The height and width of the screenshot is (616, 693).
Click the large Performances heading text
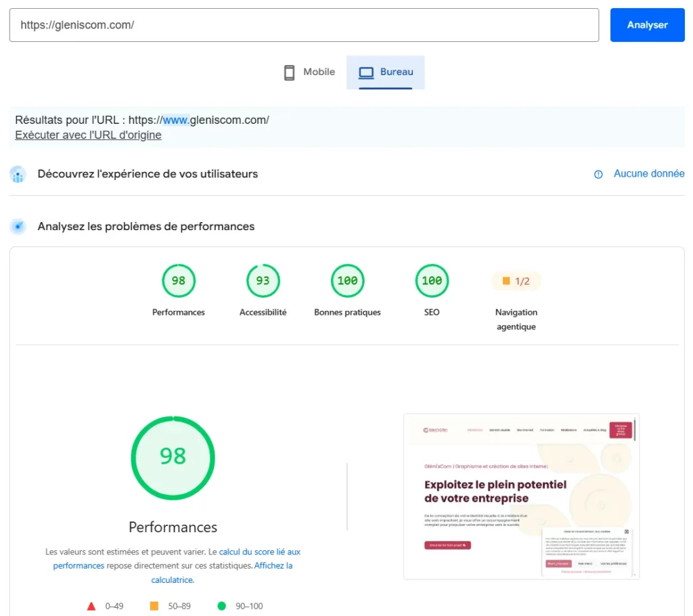tap(173, 527)
